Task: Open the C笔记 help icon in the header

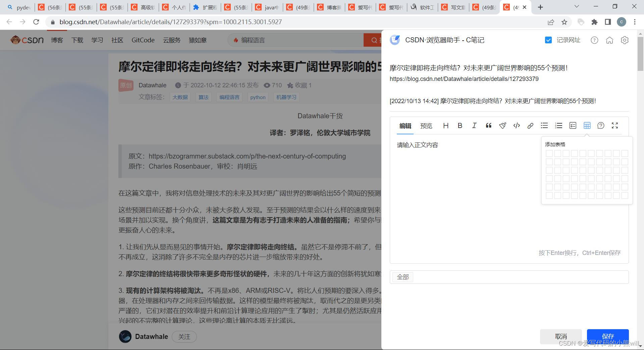Action: (x=594, y=40)
